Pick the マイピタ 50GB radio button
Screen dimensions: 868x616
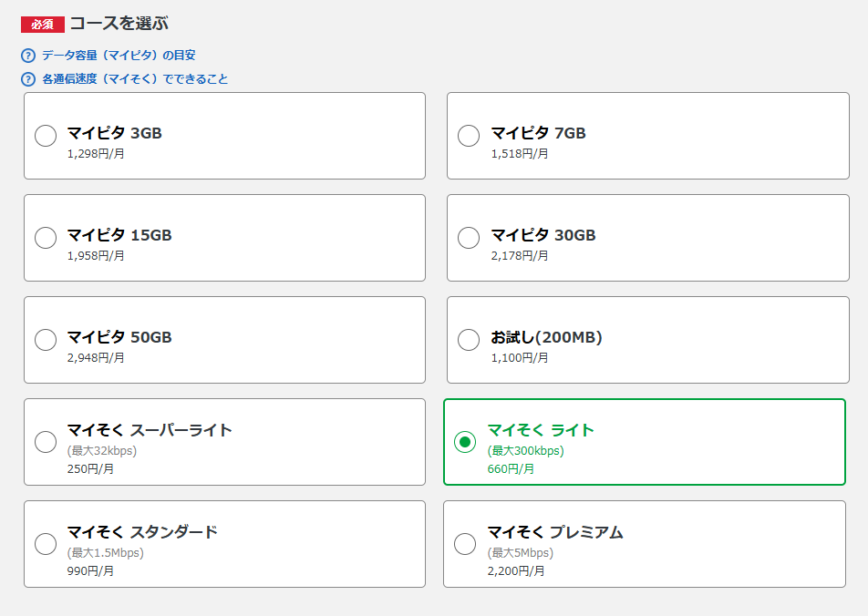46,340
